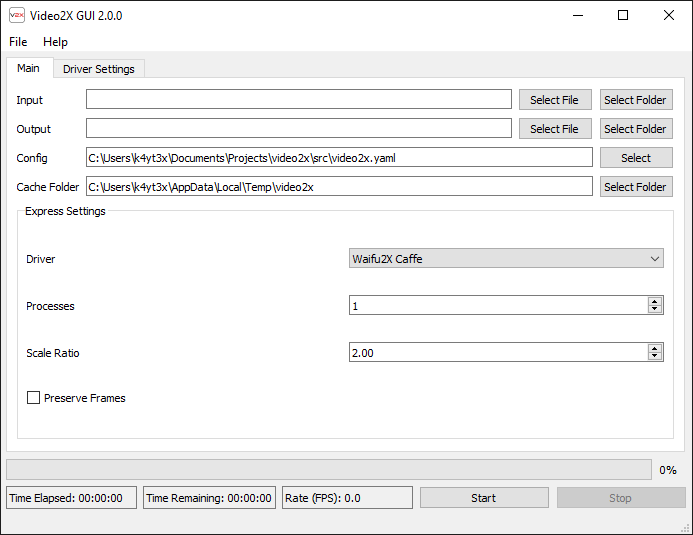The height and width of the screenshot is (535, 693).
Task: Click the Input path text field
Action: click(x=299, y=99)
